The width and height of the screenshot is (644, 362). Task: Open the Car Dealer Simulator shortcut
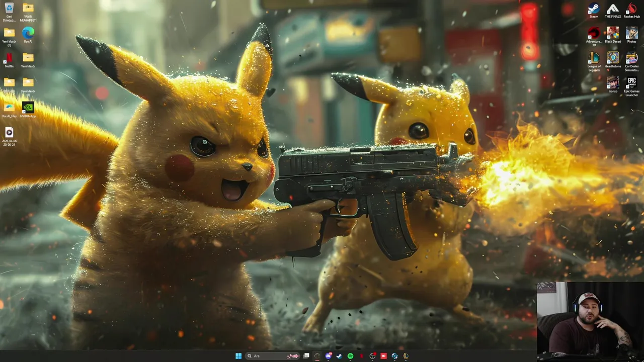[x=632, y=62]
